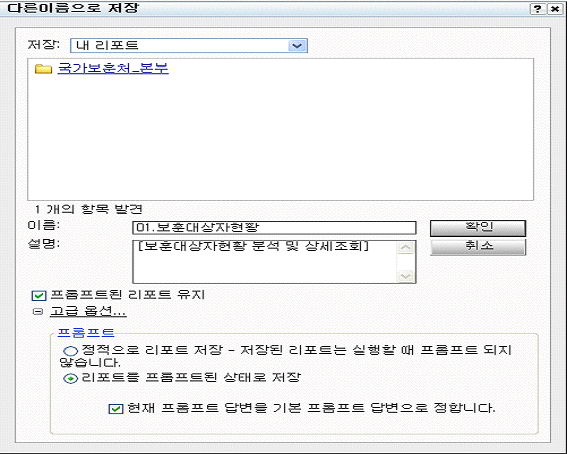Collapse the 고급 옵션 minus icon

click(38, 311)
